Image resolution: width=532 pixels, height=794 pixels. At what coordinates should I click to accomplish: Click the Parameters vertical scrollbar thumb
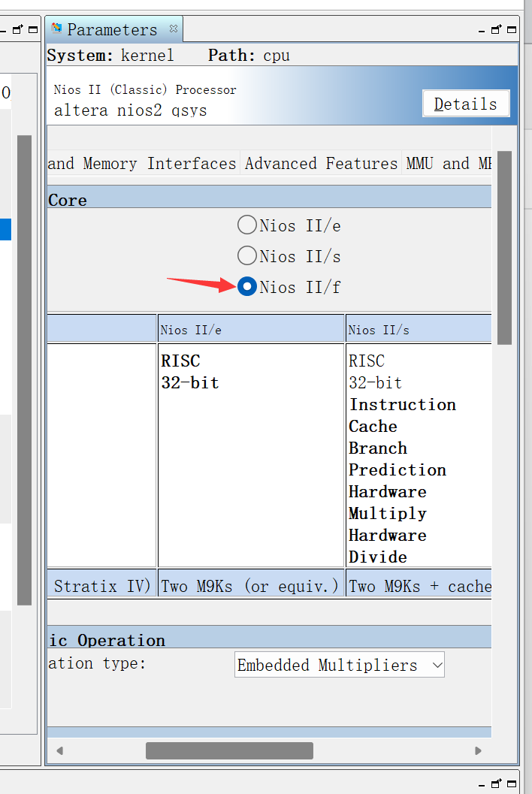click(x=505, y=248)
